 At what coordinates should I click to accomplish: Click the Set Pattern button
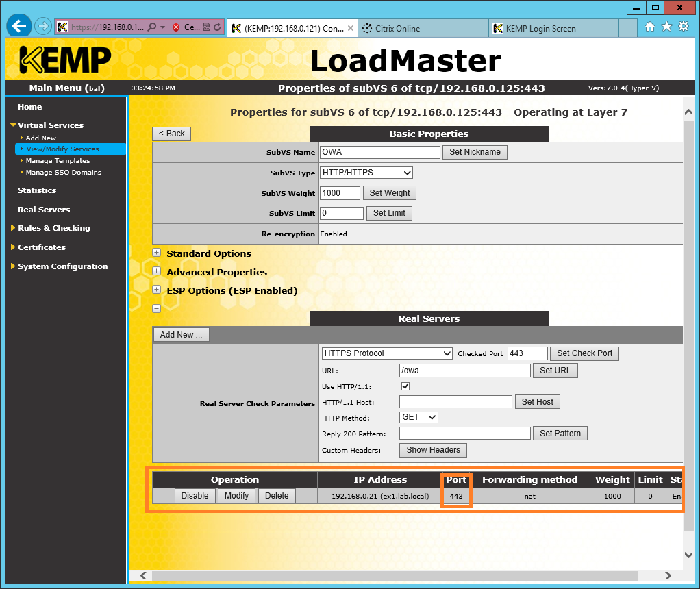(560, 433)
